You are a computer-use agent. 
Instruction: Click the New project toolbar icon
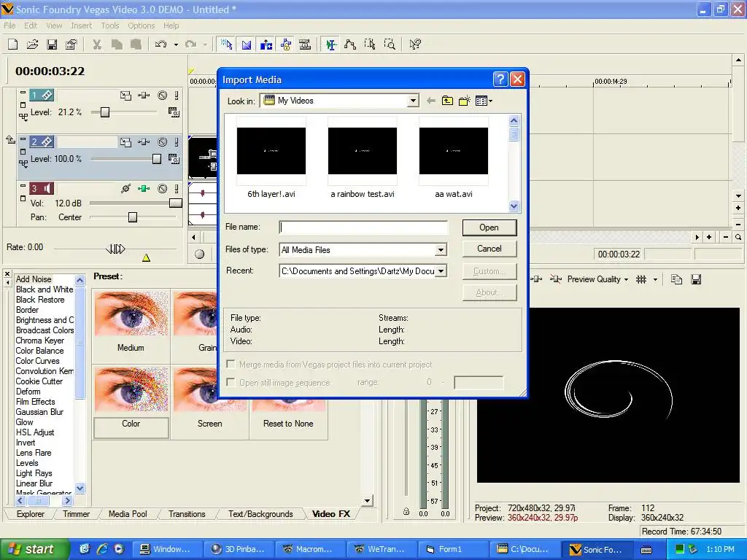click(13, 44)
